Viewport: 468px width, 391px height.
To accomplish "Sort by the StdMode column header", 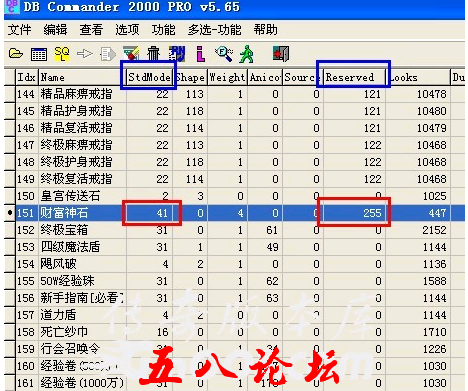I will [149, 77].
